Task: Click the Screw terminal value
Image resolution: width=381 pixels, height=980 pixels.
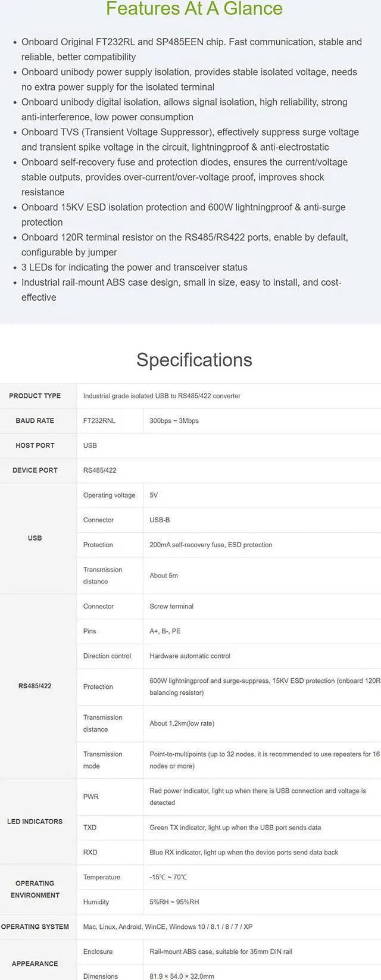Action: coord(171,606)
